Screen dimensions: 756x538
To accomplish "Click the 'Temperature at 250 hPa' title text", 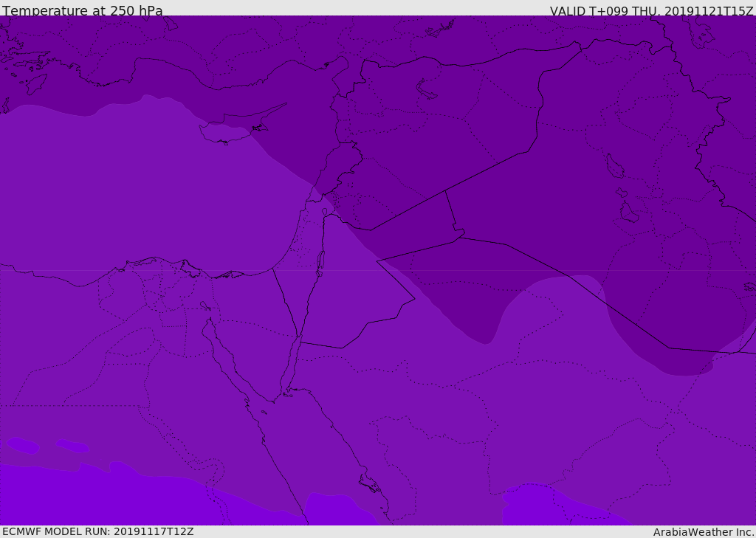I will pos(83,10).
